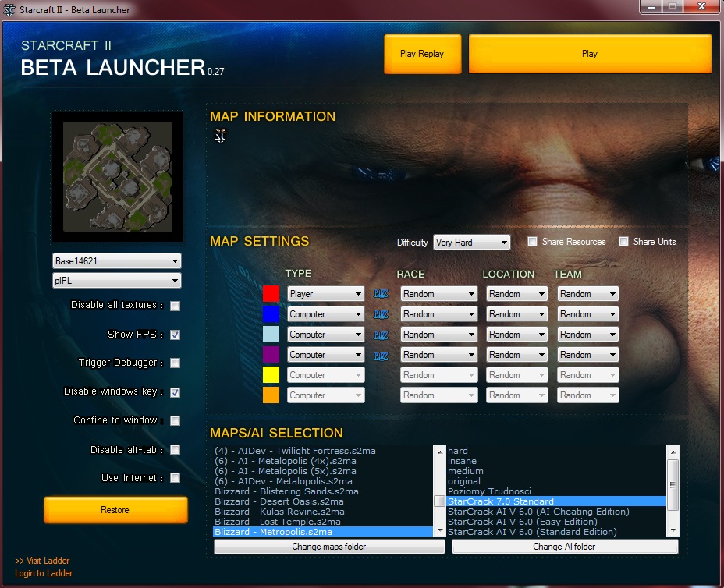Open the Difficulty Very Hard dropdown

[x=471, y=243]
